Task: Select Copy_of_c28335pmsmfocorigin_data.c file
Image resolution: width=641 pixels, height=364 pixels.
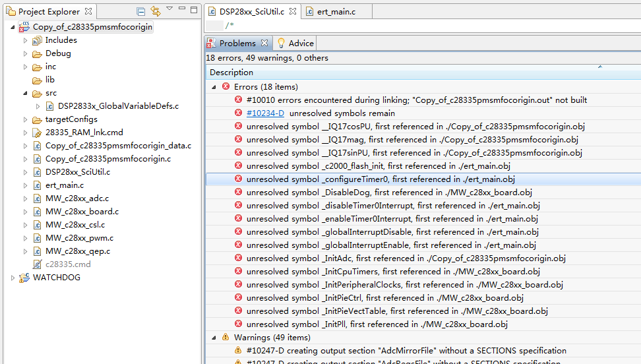Action: coord(118,146)
